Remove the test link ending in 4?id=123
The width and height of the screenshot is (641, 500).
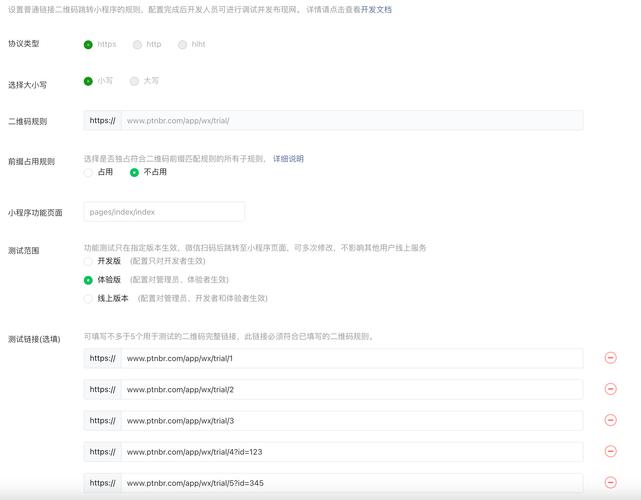point(610,451)
